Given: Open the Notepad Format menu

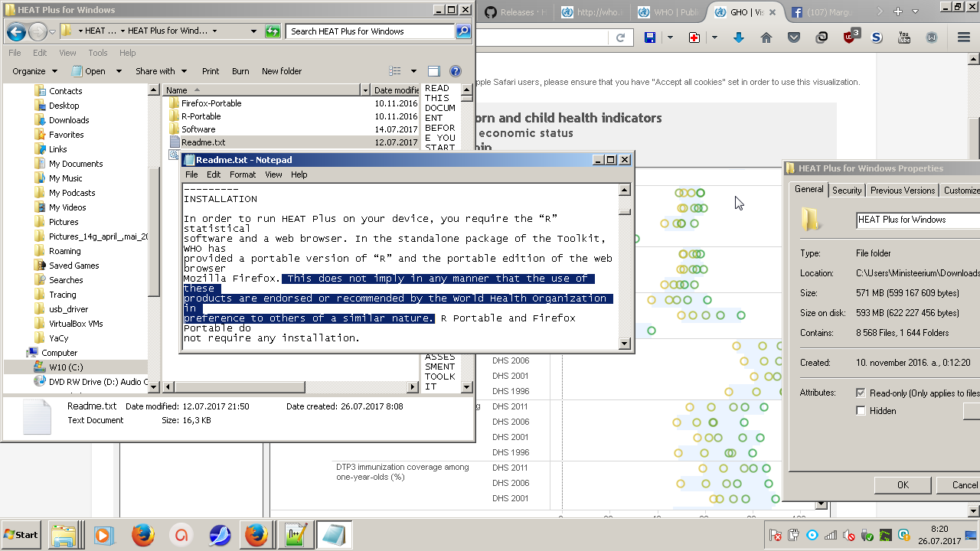Looking at the screenshot, I should 243,174.
